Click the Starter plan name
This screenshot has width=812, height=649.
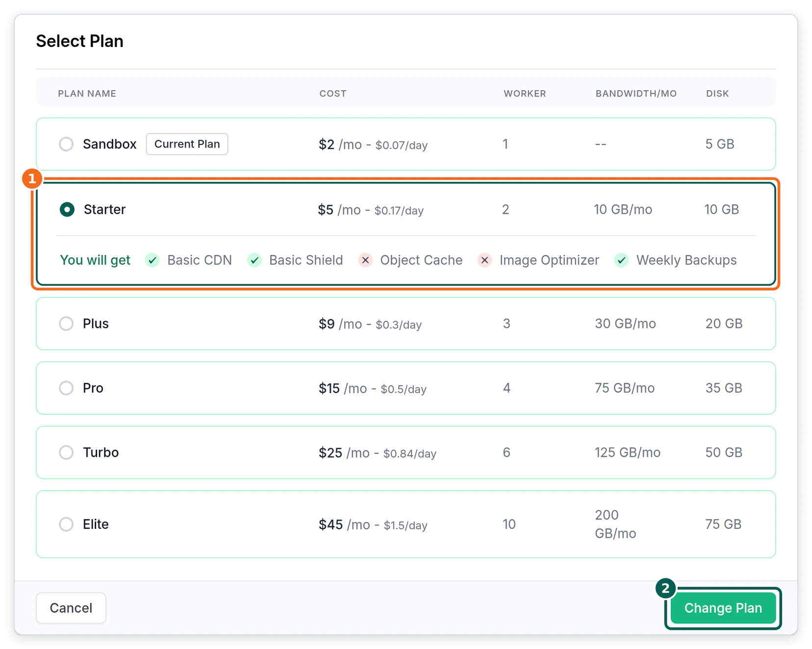pos(105,209)
